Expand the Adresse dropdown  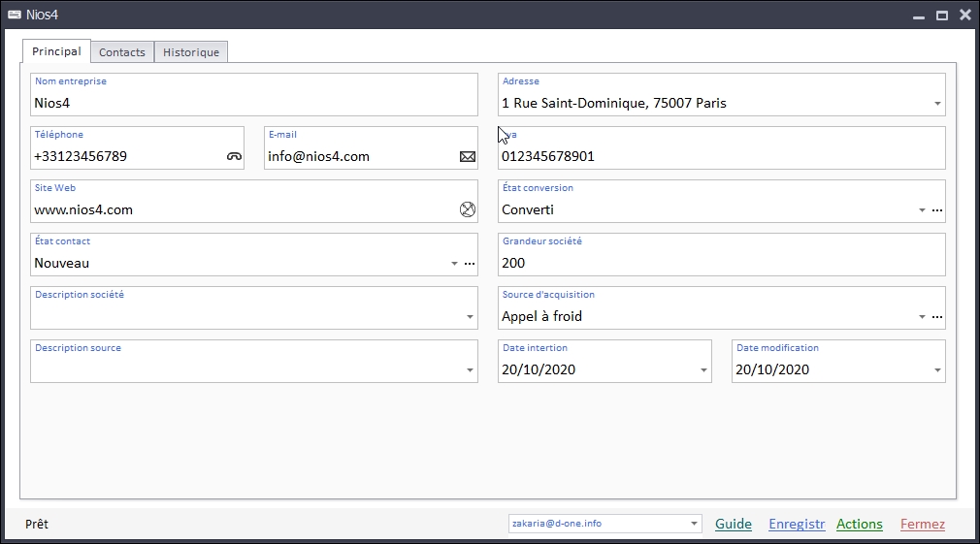[x=937, y=104]
